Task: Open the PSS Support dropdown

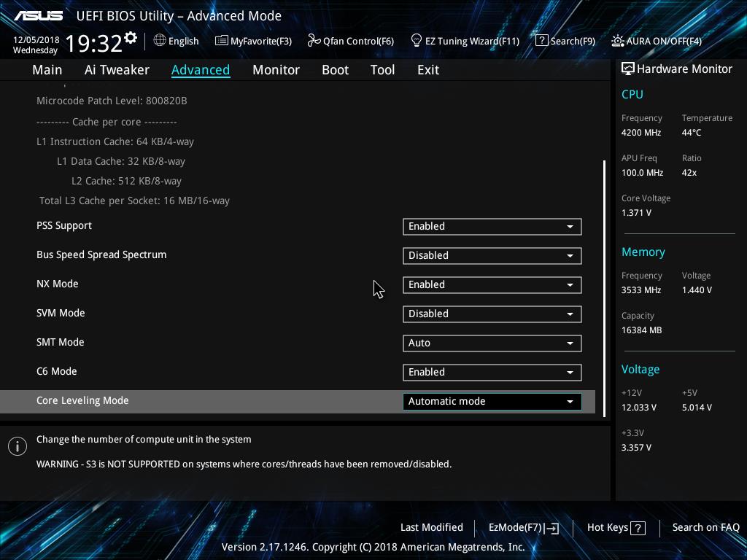Action: tap(492, 227)
